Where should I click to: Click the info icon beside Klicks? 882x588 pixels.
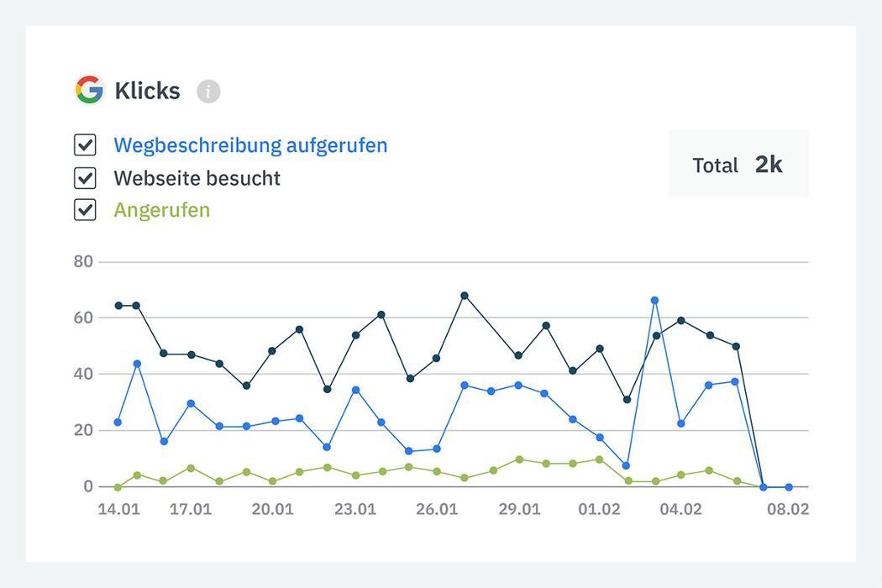pos(208,91)
